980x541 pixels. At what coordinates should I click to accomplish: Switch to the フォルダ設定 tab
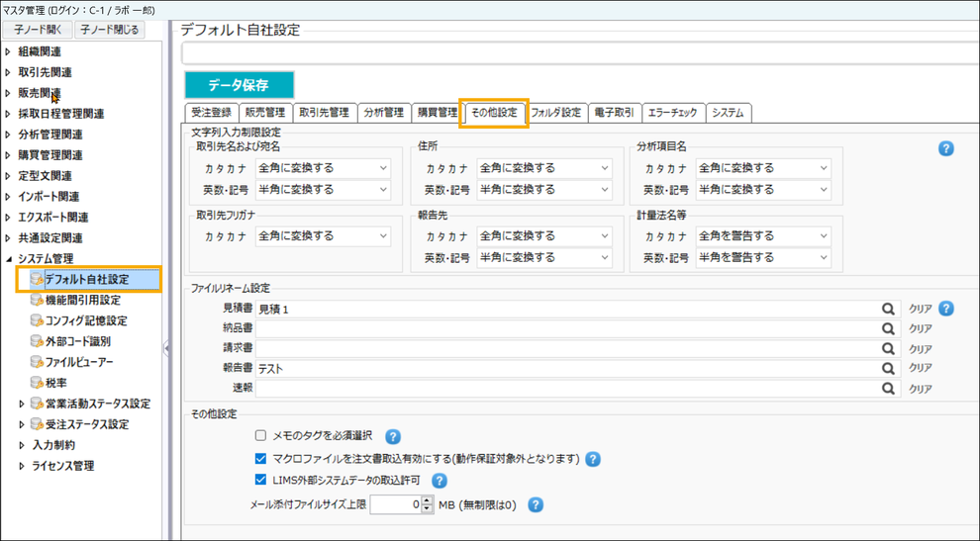pyautogui.click(x=555, y=113)
